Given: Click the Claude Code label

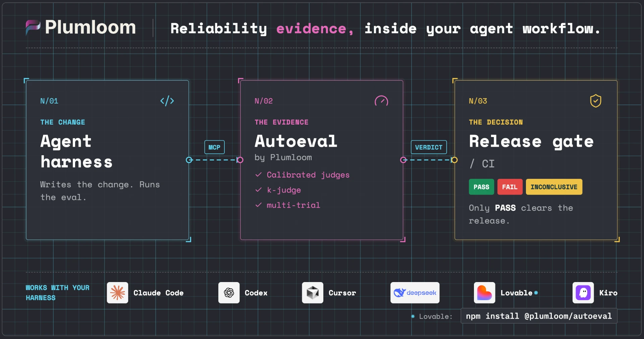Looking at the screenshot, I should (x=159, y=293).
